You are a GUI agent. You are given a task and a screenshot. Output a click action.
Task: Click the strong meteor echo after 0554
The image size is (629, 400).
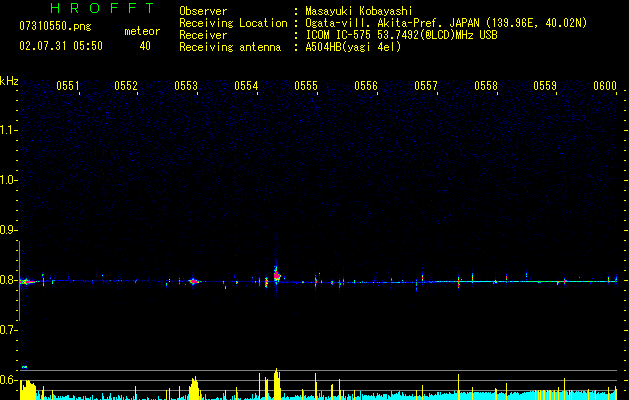(277, 275)
